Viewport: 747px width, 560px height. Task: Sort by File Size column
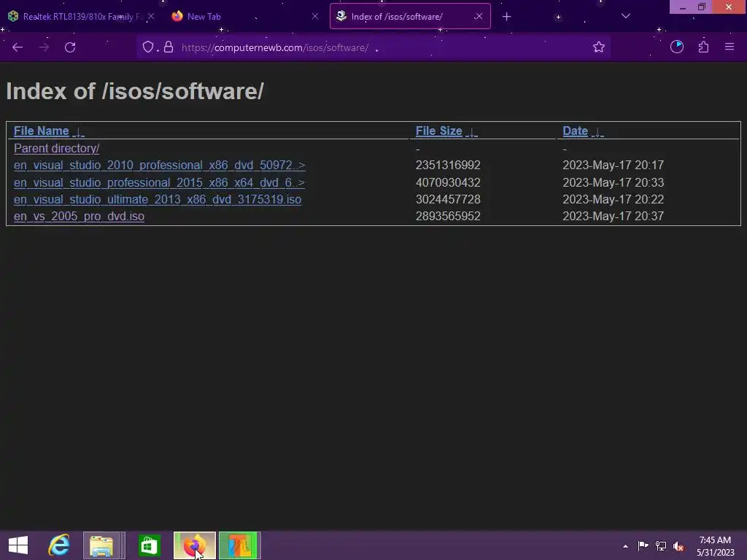coord(438,131)
